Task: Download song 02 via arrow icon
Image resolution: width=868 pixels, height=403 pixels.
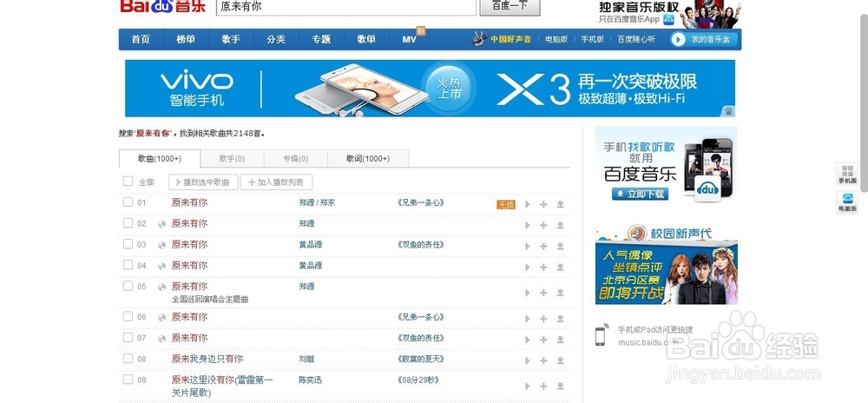Action: [x=560, y=225]
